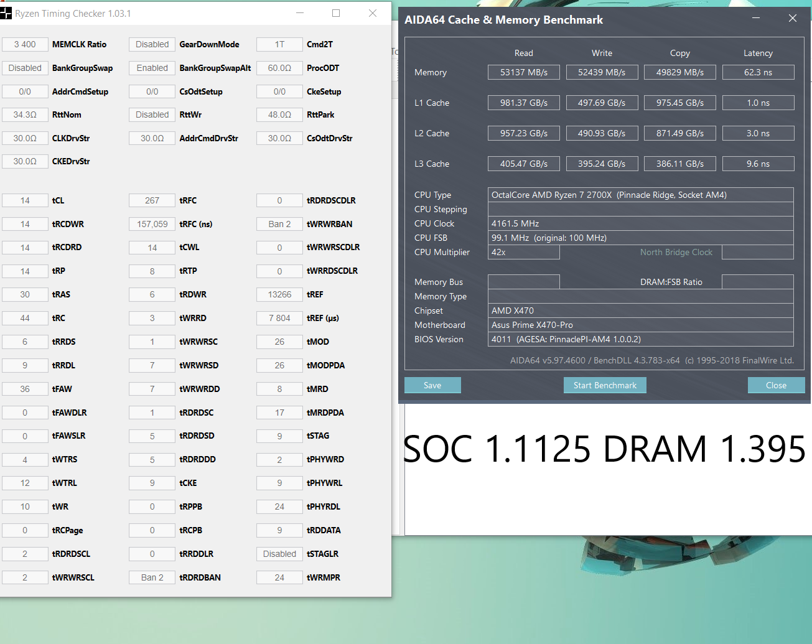This screenshot has height=644, width=812.
Task: Click the tWR value 10
Action: click(x=25, y=506)
